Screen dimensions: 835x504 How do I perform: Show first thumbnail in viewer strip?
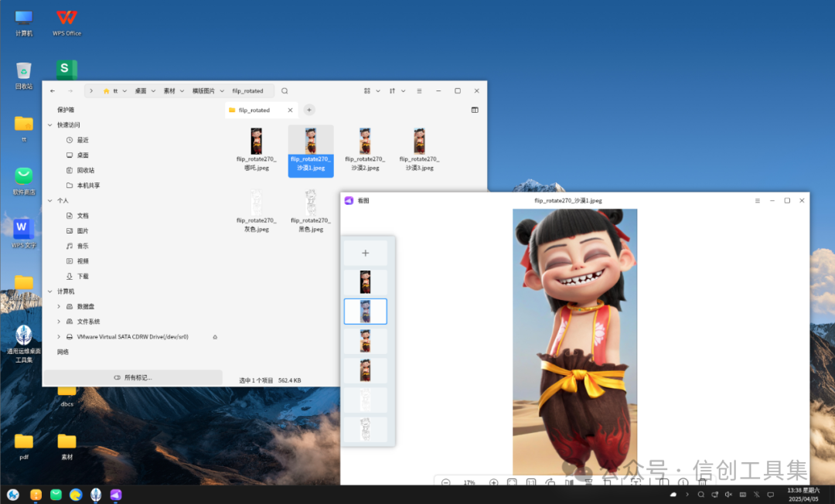[x=365, y=282]
